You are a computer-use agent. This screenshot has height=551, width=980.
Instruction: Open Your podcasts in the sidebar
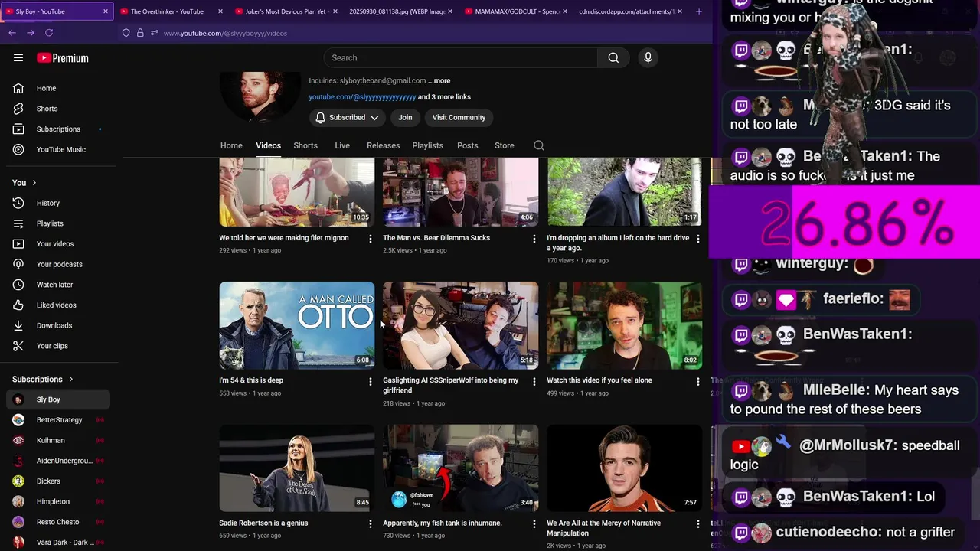59,264
